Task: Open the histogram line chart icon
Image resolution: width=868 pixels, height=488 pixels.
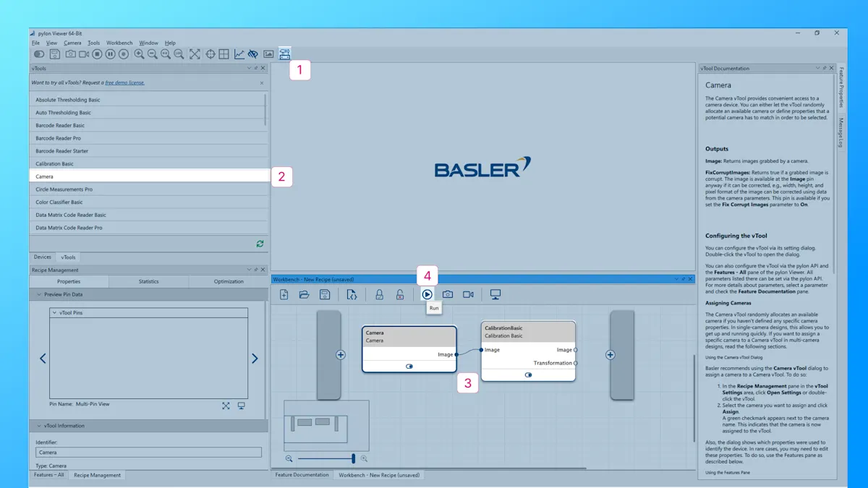Action: (239, 54)
